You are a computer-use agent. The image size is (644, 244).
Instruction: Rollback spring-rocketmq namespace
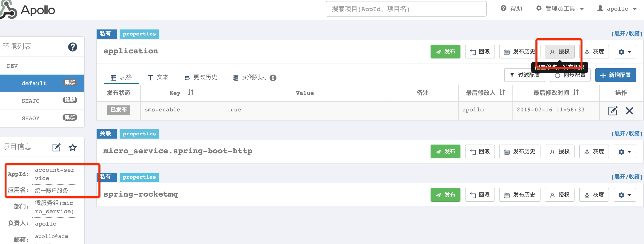480,195
